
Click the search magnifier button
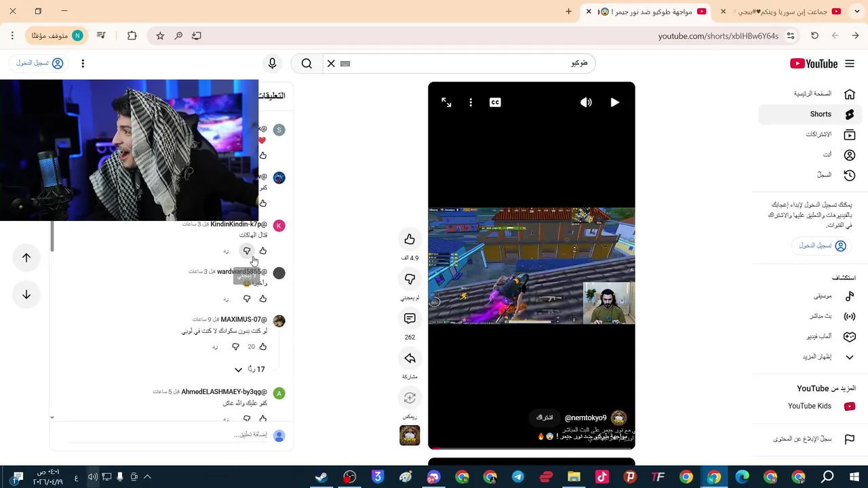click(x=307, y=64)
